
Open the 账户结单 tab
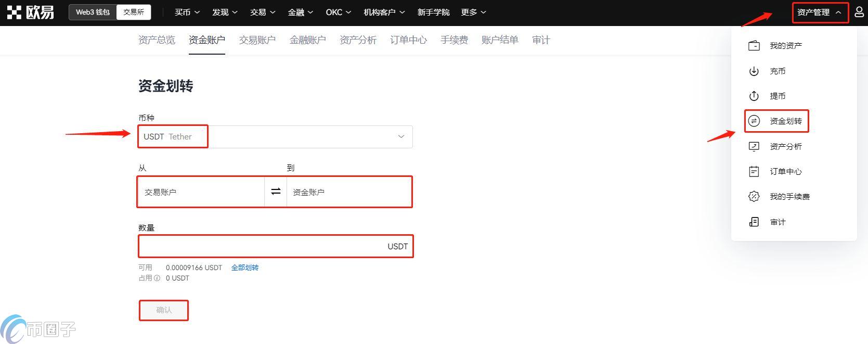click(500, 40)
